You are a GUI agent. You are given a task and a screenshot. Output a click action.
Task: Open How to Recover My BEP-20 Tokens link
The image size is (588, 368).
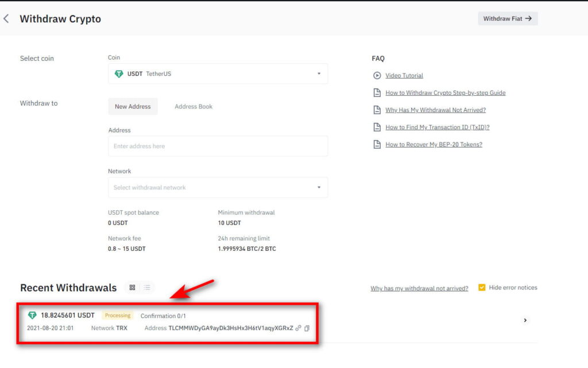pyautogui.click(x=434, y=144)
